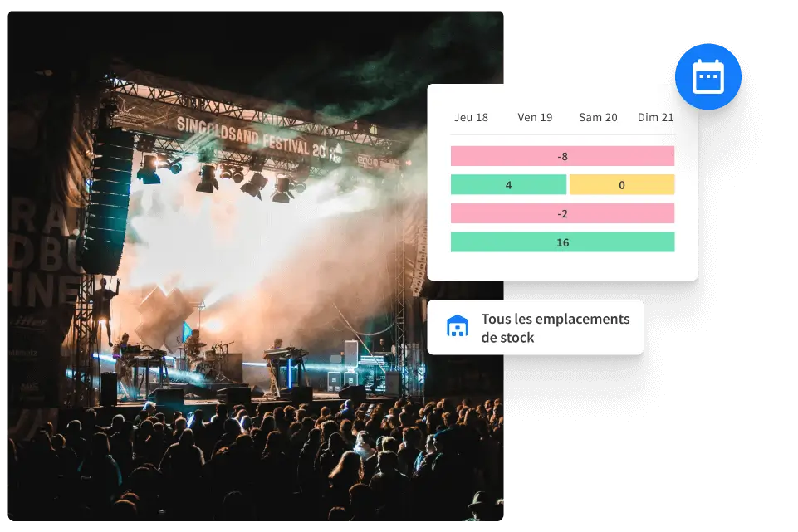The width and height of the screenshot is (798, 532).
Task: Click the festival concert photo
Action: point(256,266)
